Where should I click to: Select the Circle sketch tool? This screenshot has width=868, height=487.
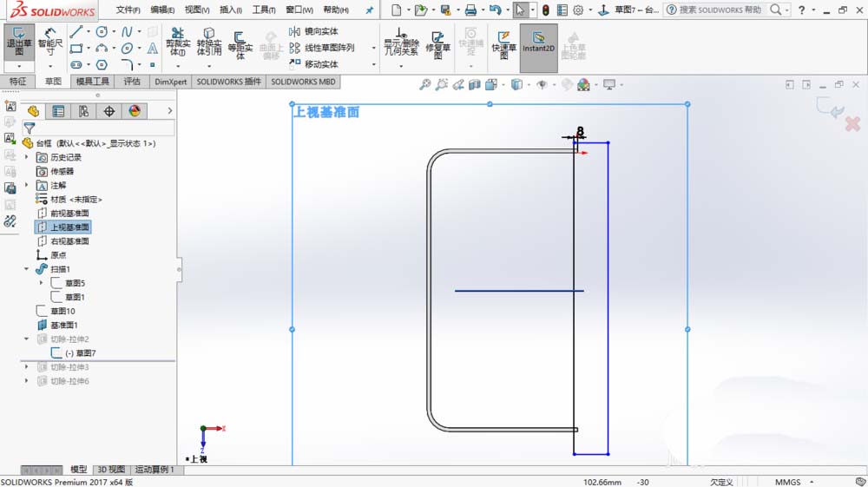click(102, 31)
